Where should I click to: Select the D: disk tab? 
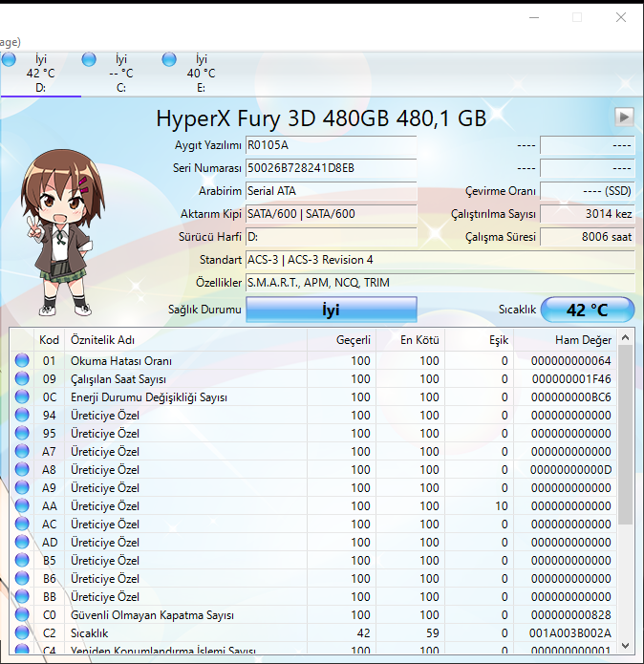(40, 74)
